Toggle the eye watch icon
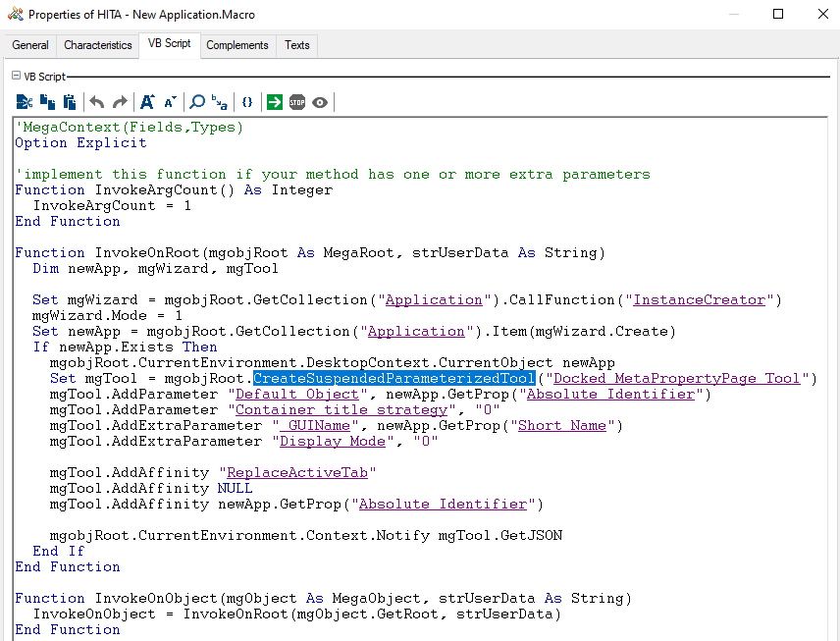Image resolution: width=840 pixels, height=641 pixels. (x=320, y=102)
